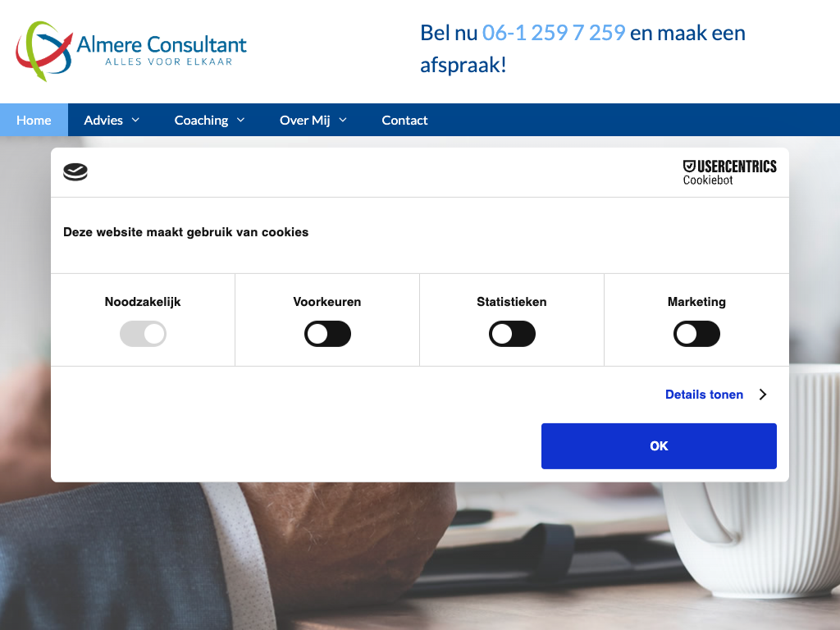The image size is (840, 630).
Task: Turn on the Marketing cookies switch
Action: click(696, 334)
